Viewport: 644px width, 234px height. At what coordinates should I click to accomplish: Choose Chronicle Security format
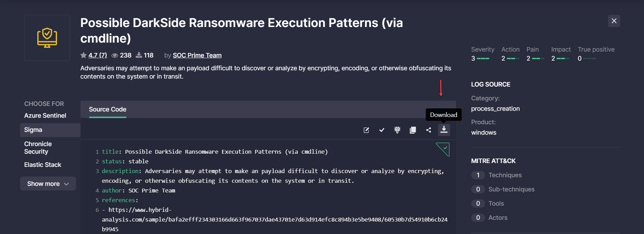pyautogui.click(x=38, y=148)
